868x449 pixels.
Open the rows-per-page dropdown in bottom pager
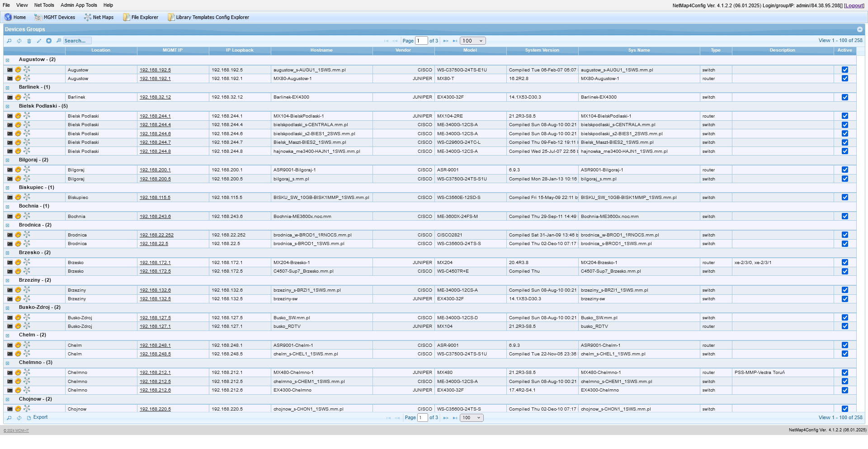[x=472, y=418]
